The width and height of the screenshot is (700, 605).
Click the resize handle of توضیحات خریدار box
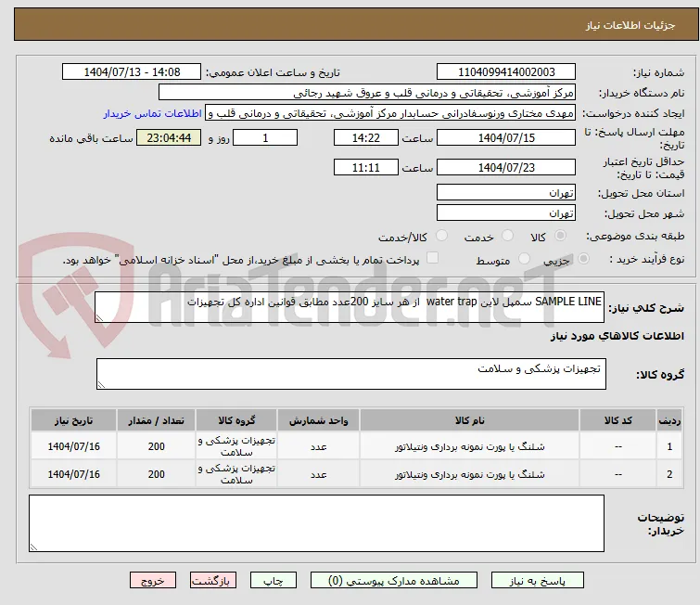click(33, 547)
